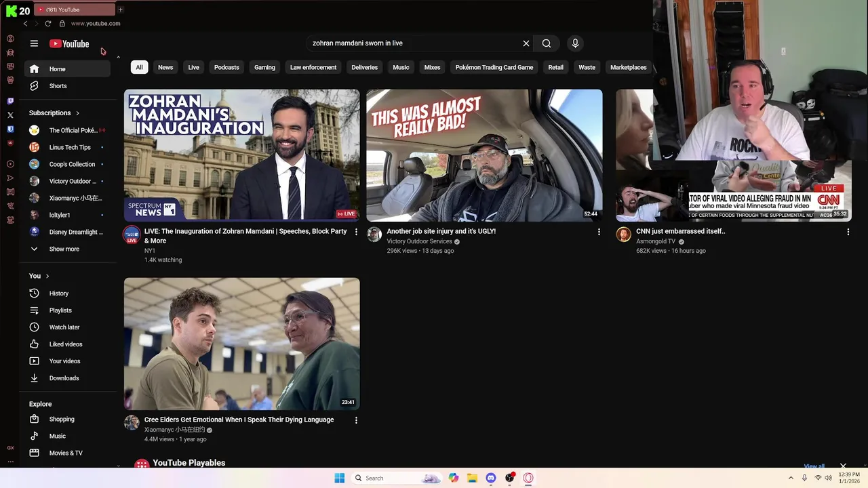The height and width of the screenshot is (488, 868).
Task: Open File Explorer from the taskbar
Action: click(x=472, y=478)
